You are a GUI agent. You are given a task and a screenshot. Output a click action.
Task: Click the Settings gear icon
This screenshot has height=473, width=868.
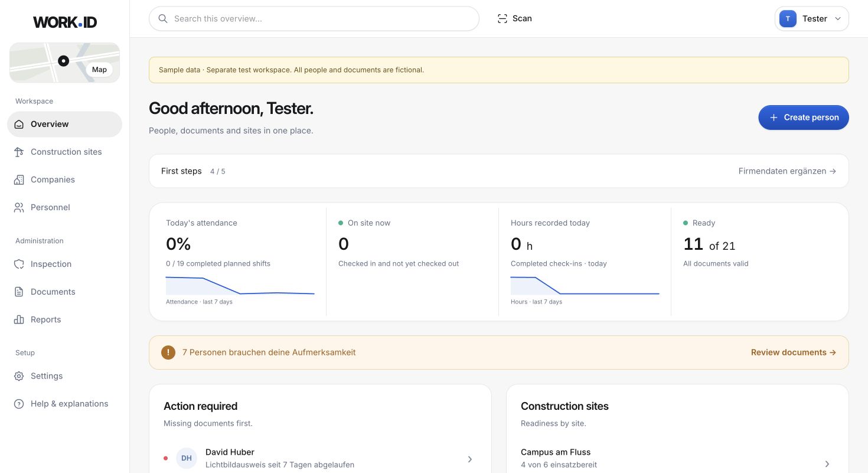(x=19, y=376)
